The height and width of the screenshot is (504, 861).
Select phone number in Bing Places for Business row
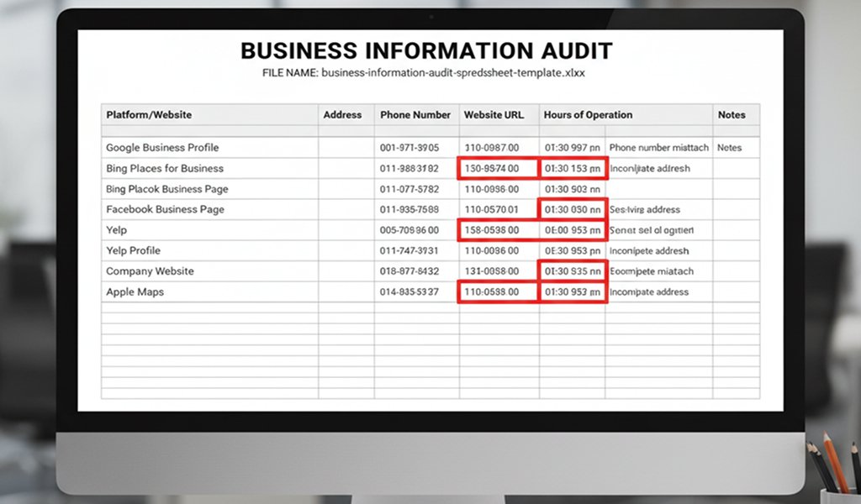pyautogui.click(x=417, y=168)
